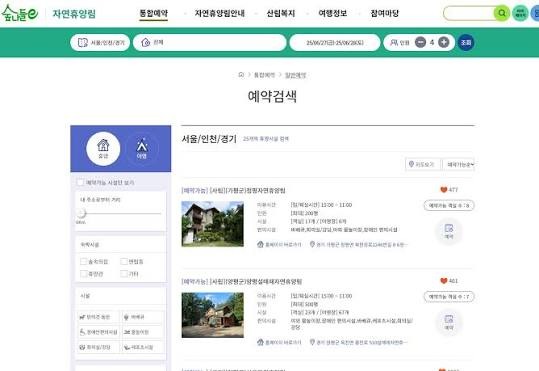Screen dimensions: 539x371
Task: Increase guest count with plus button
Action: (444, 42)
